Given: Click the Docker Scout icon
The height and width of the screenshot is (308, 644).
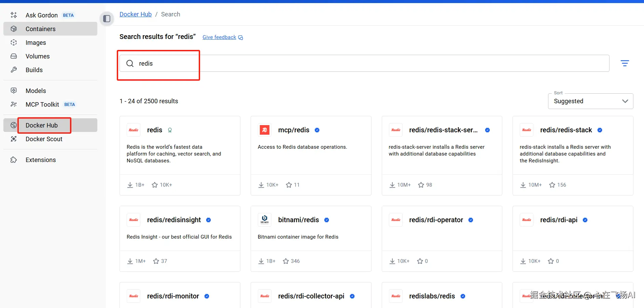Looking at the screenshot, I should (14, 139).
